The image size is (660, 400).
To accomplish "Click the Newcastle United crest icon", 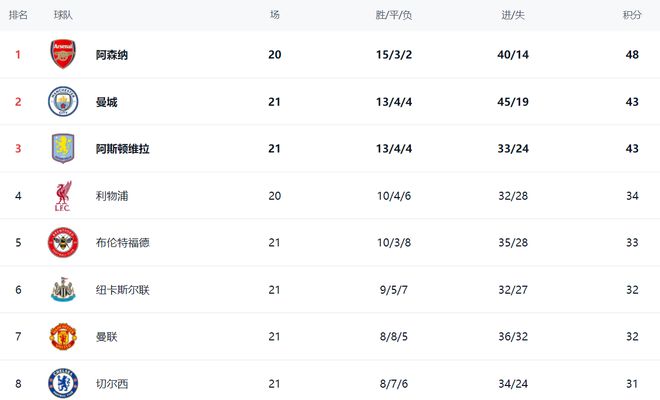I will (63, 290).
